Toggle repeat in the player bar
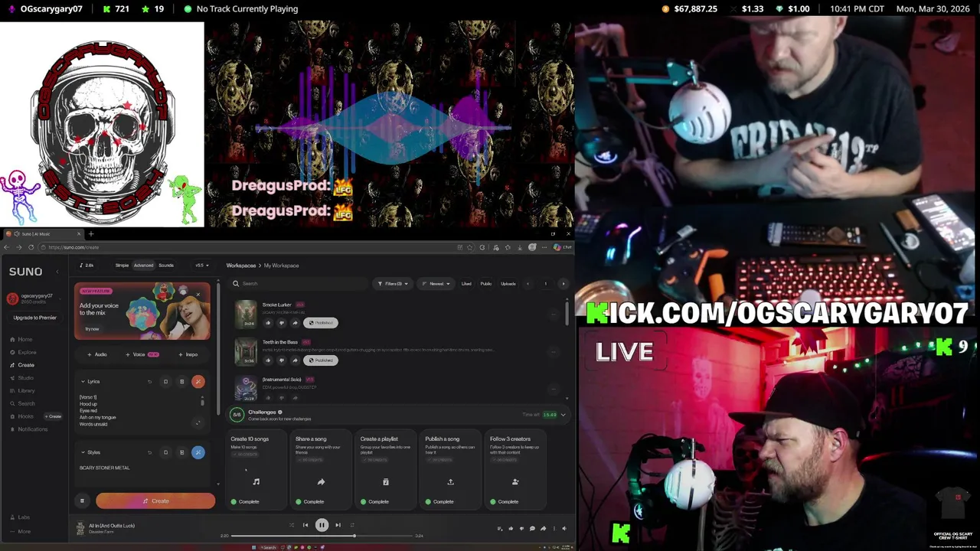The height and width of the screenshot is (551, 980). coord(352,525)
